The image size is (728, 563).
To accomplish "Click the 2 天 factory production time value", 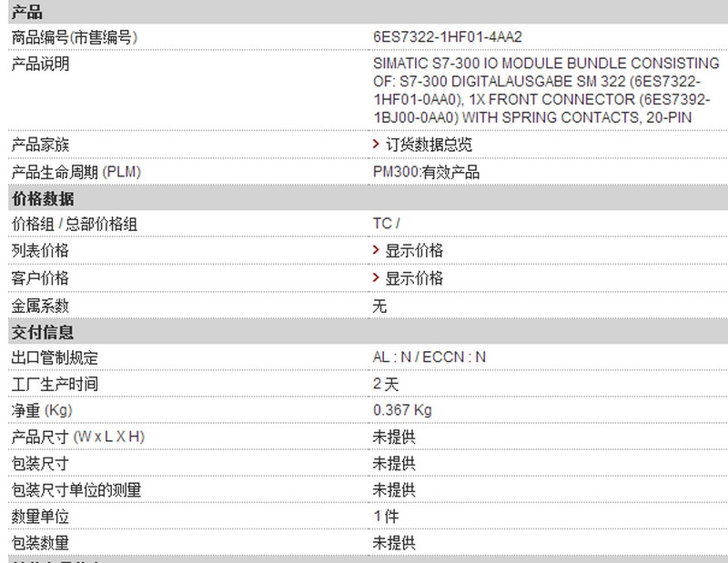I will click(385, 384).
